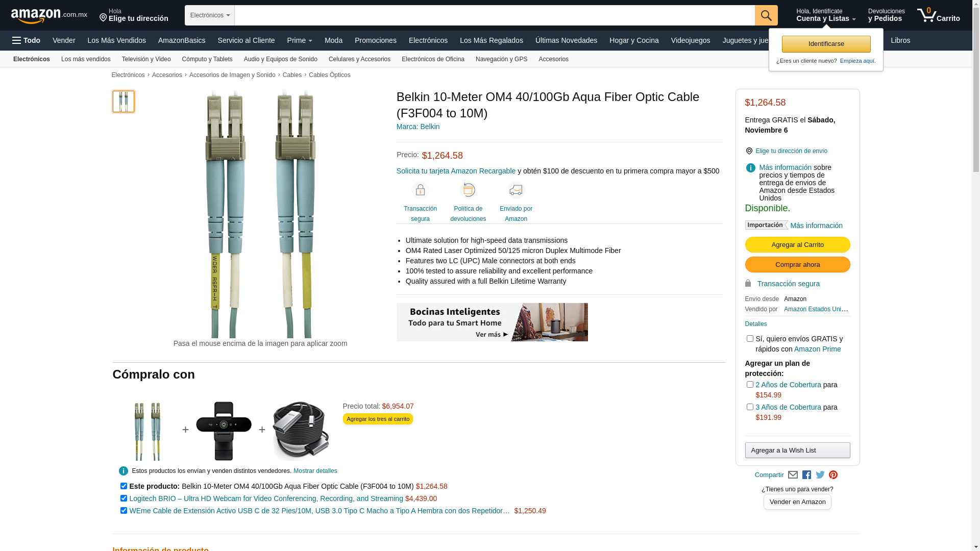Uncheck the Logitech BRIO webcam bundle item
The width and height of the screenshot is (980, 551).
[x=124, y=498]
